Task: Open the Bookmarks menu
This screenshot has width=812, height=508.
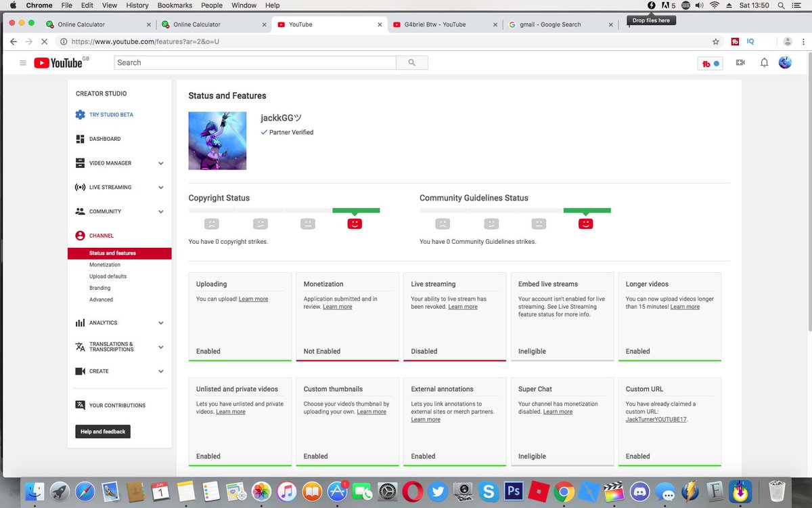Action: (x=175, y=5)
